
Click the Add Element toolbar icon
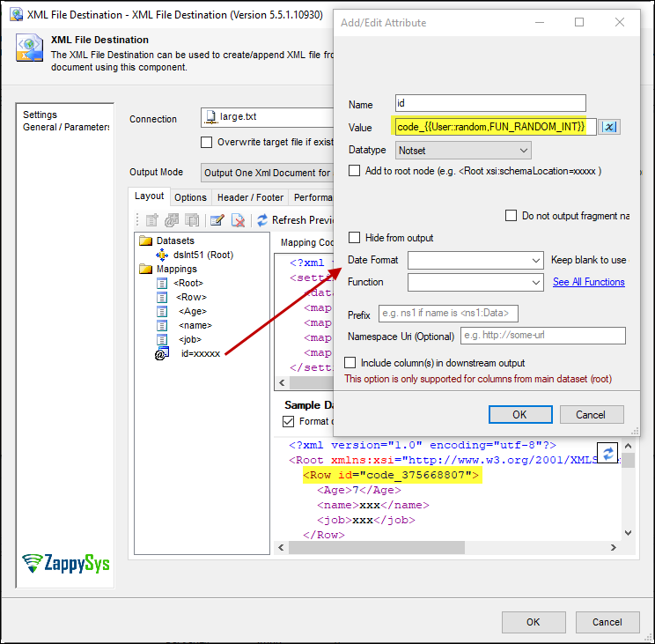(x=151, y=220)
